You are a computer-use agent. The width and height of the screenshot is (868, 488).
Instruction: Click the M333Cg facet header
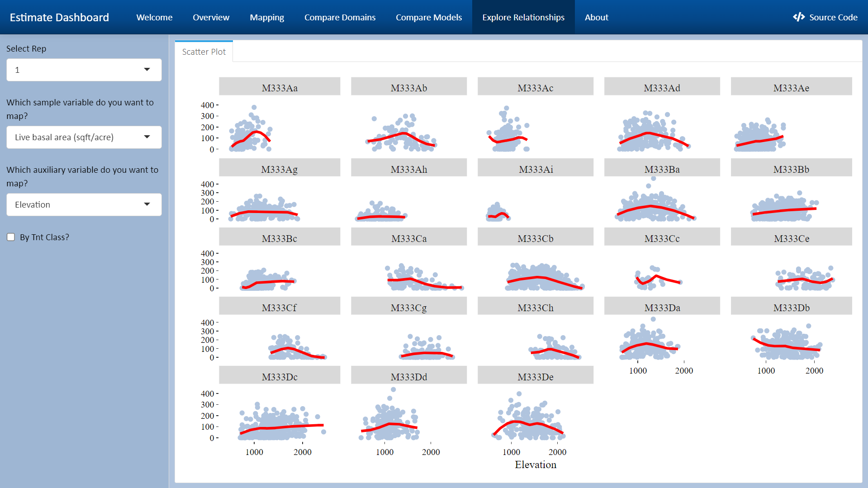pos(409,306)
